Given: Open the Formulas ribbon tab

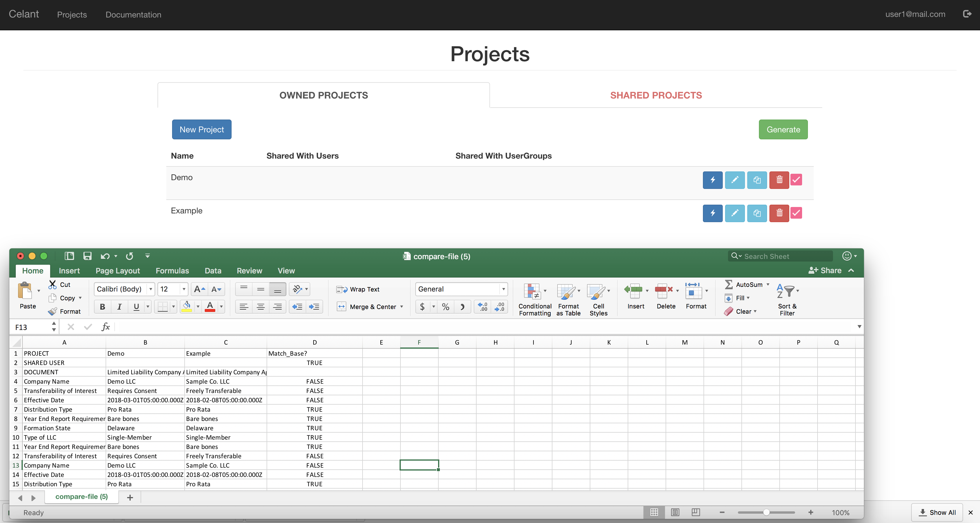Looking at the screenshot, I should (172, 271).
